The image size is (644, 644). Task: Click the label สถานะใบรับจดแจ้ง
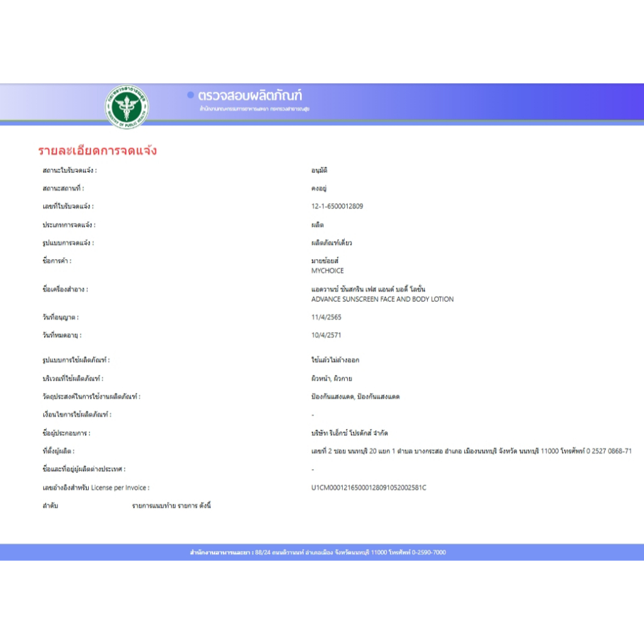(70, 170)
